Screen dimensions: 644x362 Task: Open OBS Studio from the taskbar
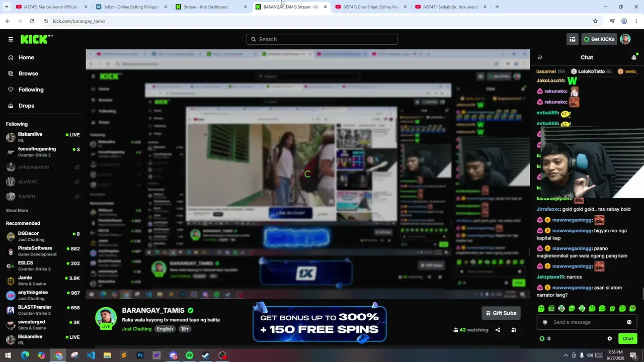tap(222, 355)
